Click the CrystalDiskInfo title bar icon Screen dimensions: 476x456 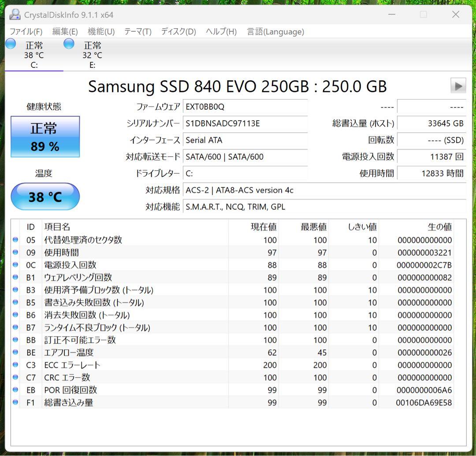pyautogui.click(x=15, y=15)
